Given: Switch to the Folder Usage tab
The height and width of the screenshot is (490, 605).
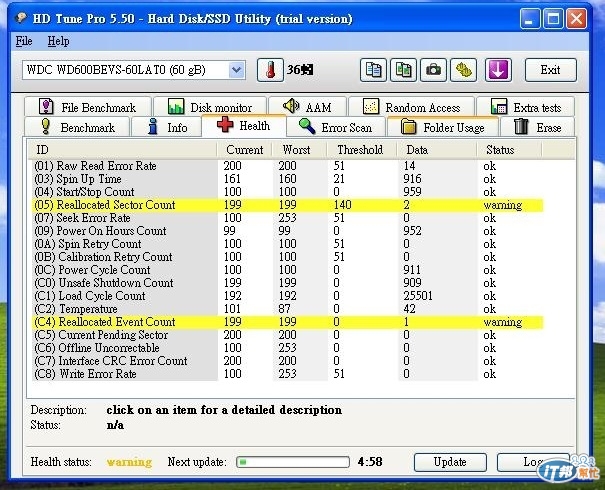Looking at the screenshot, I should tap(443, 127).
